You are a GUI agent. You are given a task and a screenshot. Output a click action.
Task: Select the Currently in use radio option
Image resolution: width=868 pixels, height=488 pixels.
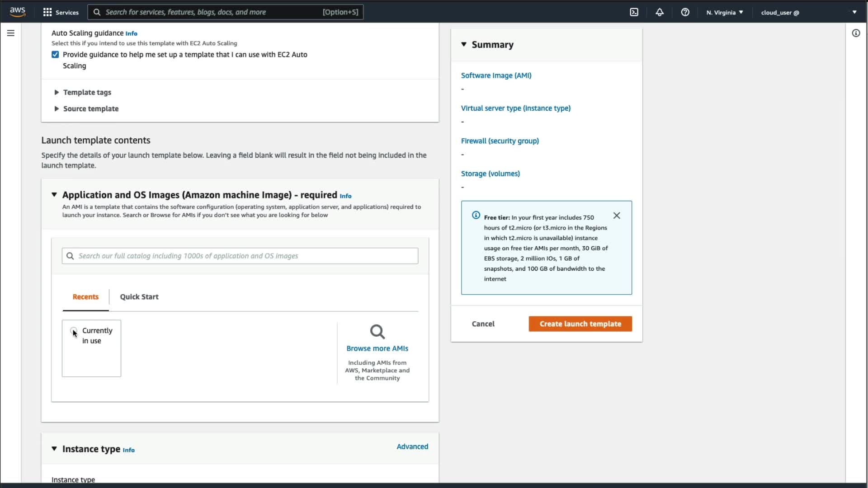pos(74,331)
